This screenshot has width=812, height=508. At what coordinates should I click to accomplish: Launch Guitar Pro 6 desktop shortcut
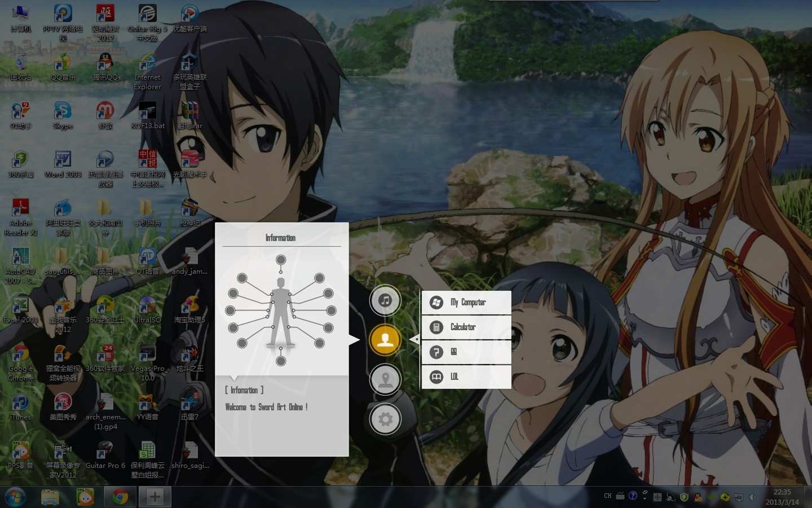(105, 456)
